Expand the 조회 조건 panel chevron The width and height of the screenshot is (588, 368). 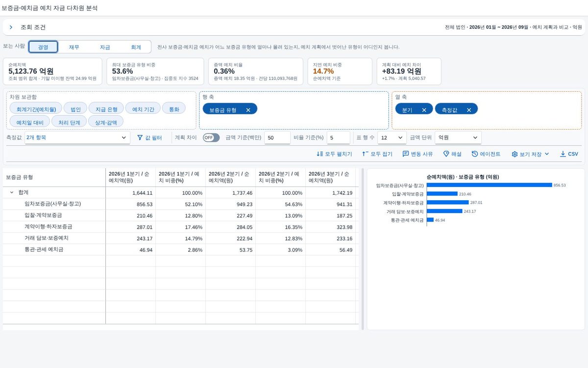[11, 27]
